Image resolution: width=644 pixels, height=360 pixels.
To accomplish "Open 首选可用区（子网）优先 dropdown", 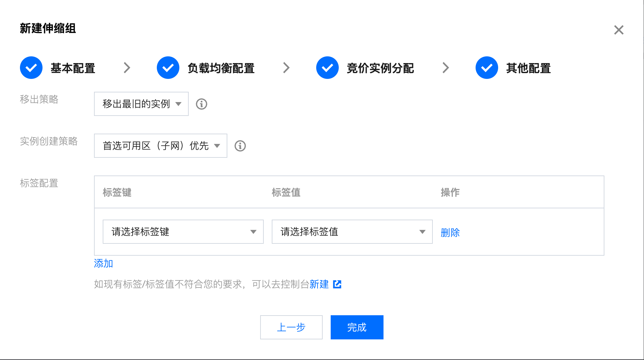I will coord(160,146).
